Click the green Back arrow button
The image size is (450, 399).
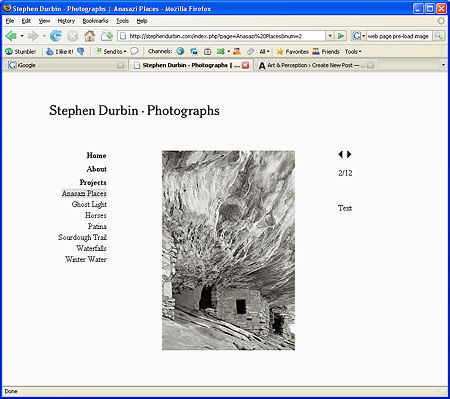11,36
